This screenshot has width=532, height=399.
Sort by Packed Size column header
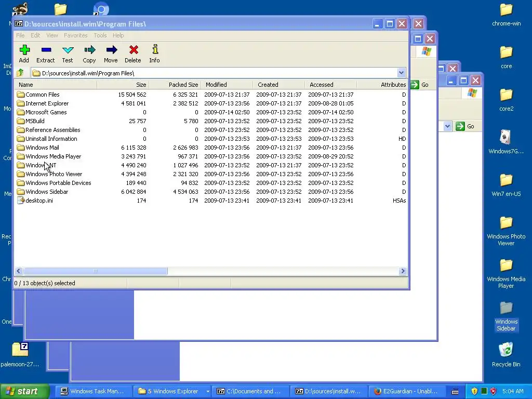[x=175, y=85]
